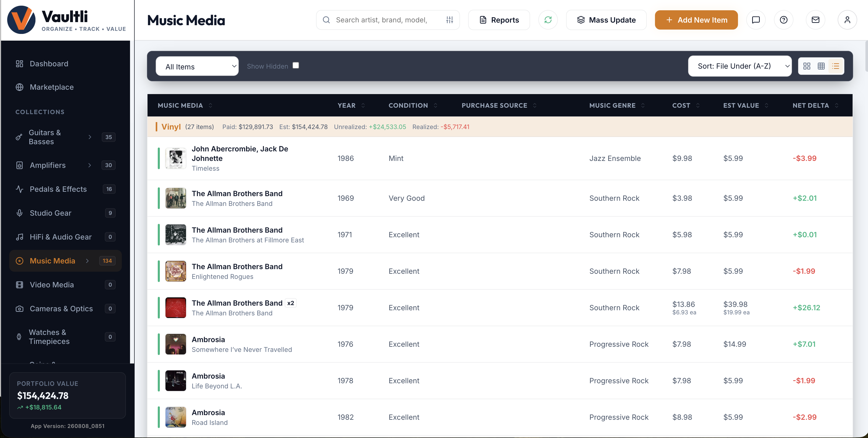This screenshot has height=438, width=868.
Task: Expand the Guitars & Basses chevron
Action: pyautogui.click(x=90, y=137)
